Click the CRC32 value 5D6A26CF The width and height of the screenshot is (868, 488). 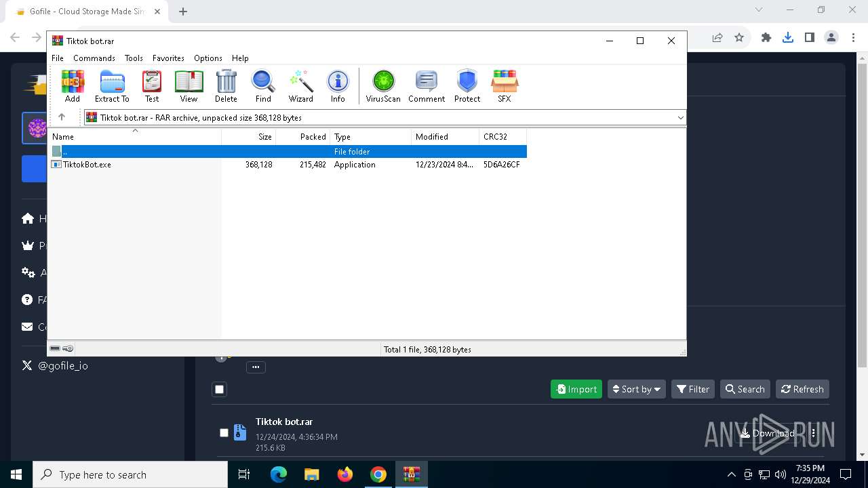pyautogui.click(x=502, y=165)
